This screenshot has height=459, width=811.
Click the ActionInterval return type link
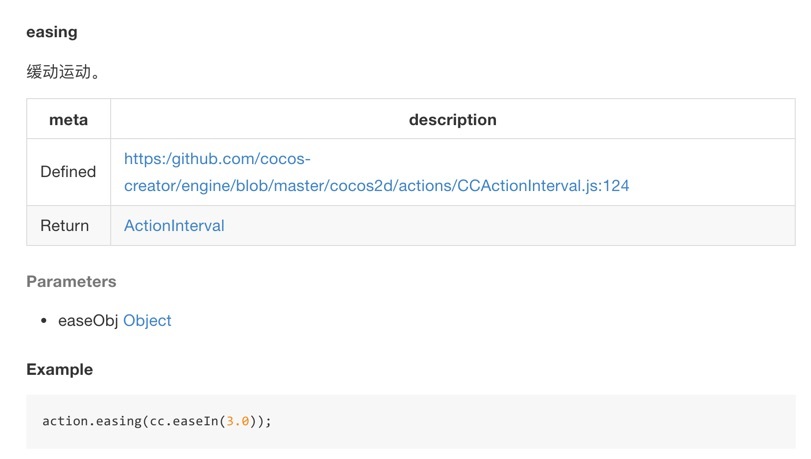(174, 226)
